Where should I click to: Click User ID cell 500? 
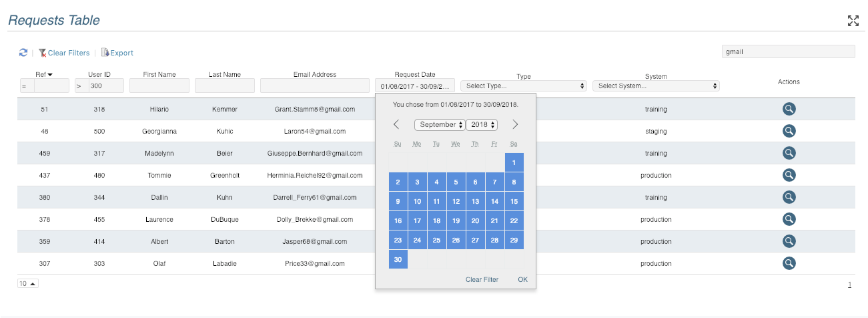pyautogui.click(x=99, y=131)
